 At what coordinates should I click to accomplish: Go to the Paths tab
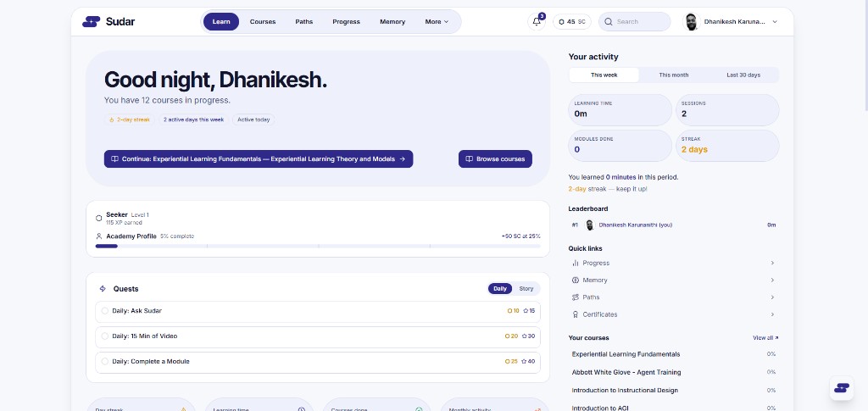[x=304, y=21]
